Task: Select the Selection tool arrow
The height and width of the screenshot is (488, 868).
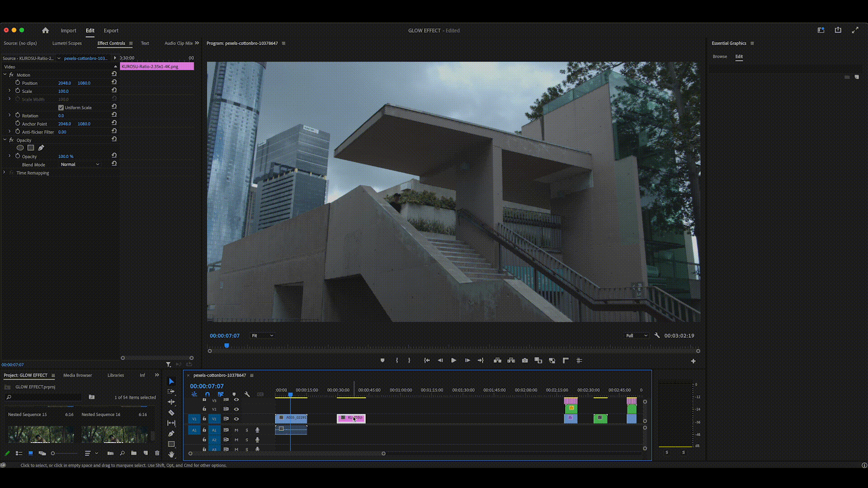Action: pyautogui.click(x=171, y=381)
